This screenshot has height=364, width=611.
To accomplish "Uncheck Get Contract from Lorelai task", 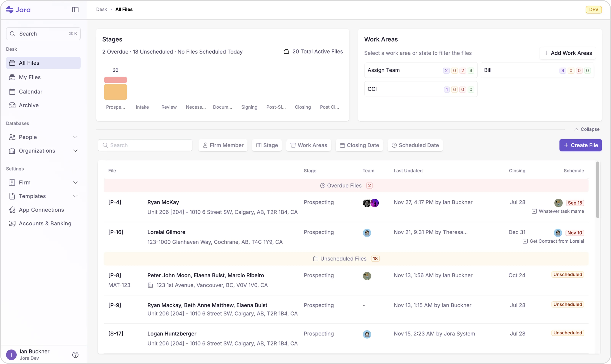I will (525, 241).
